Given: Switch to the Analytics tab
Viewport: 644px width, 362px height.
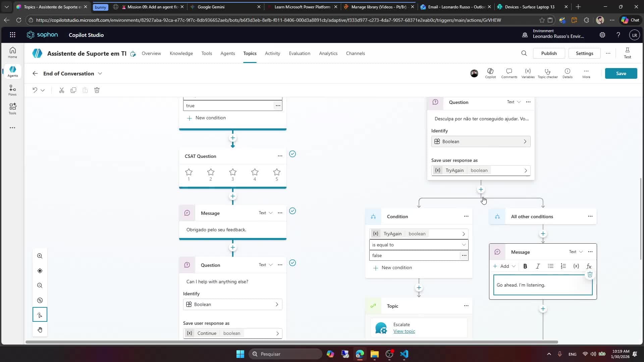Looking at the screenshot, I should click(328, 53).
